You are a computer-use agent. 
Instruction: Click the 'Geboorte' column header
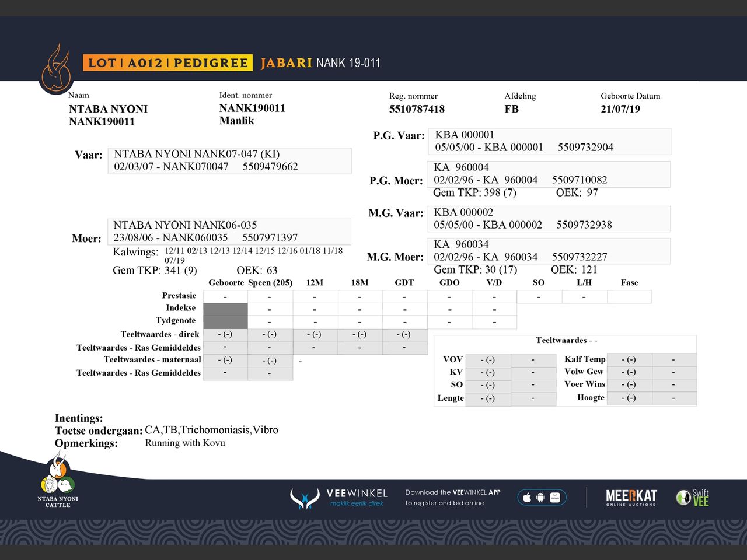point(226,283)
